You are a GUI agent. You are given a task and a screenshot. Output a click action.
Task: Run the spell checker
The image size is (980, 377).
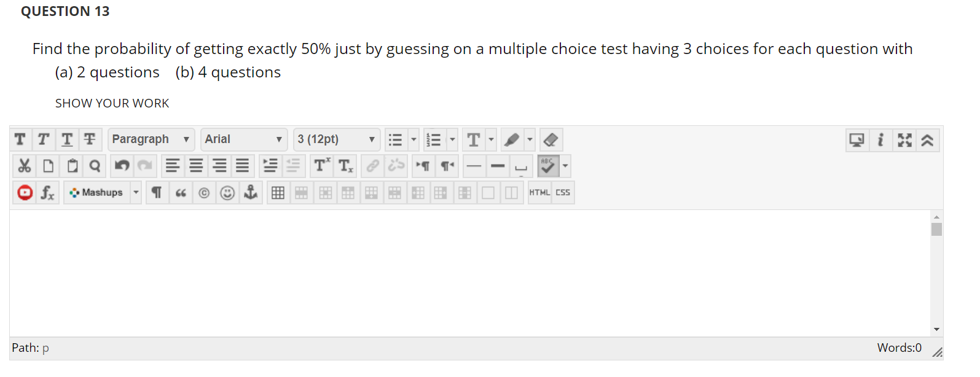pyautogui.click(x=547, y=166)
